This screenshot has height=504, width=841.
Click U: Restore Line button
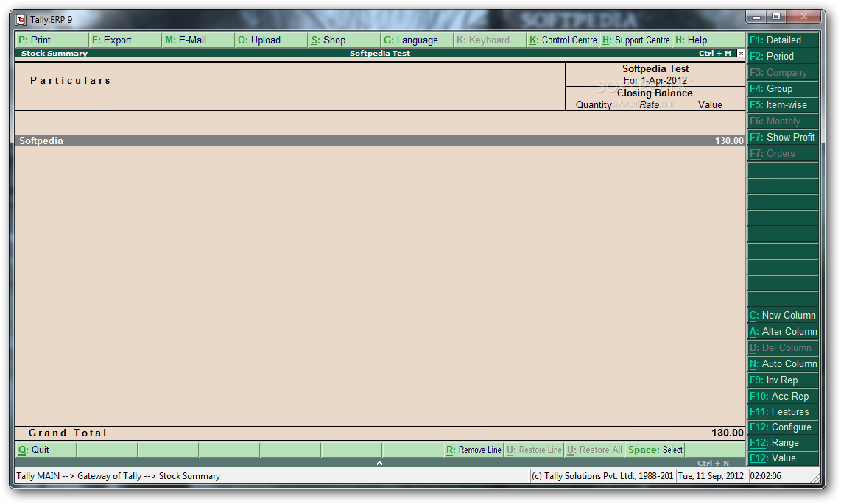[x=534, y=450]
